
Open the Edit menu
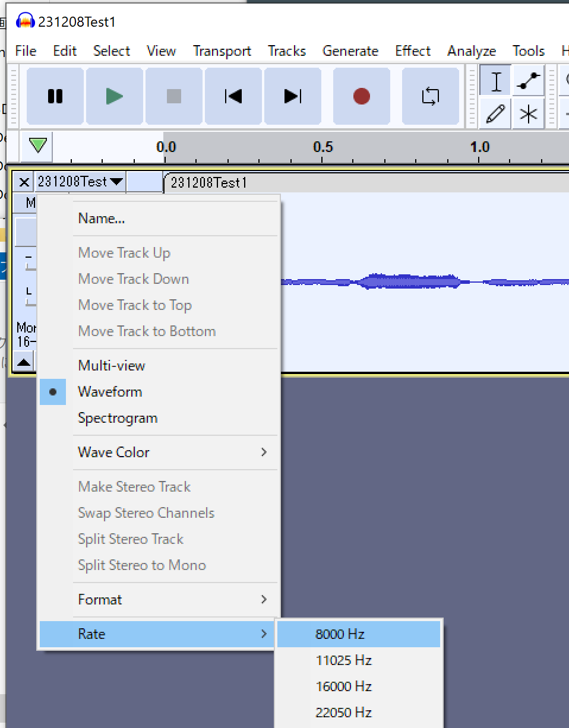click(65, 51)
